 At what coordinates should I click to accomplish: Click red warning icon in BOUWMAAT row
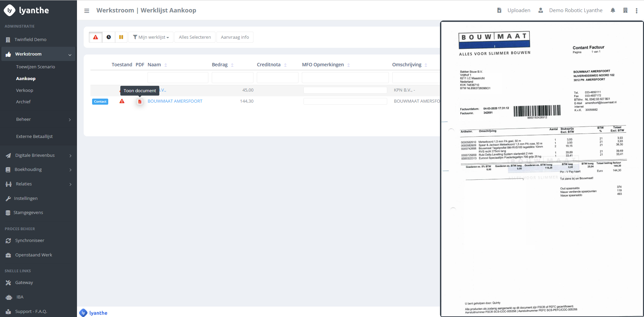coord(122,101)
